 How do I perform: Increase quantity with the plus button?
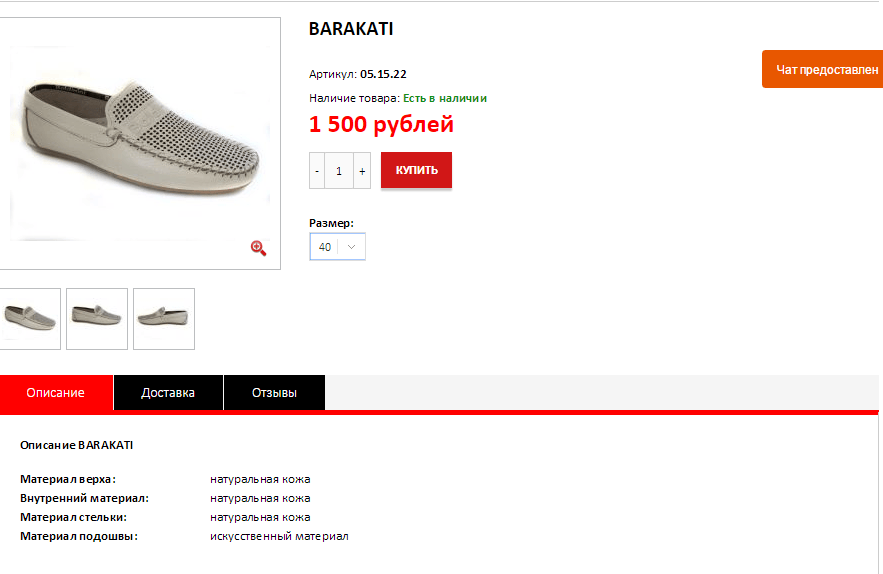(x=362, y=171)
